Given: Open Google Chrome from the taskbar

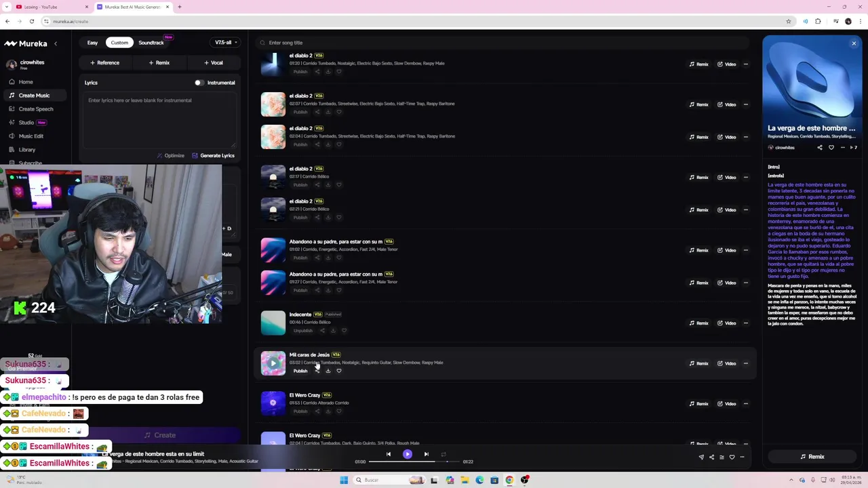Looking at the screenshot, I should pyautogui.click(x=509, y=480).
